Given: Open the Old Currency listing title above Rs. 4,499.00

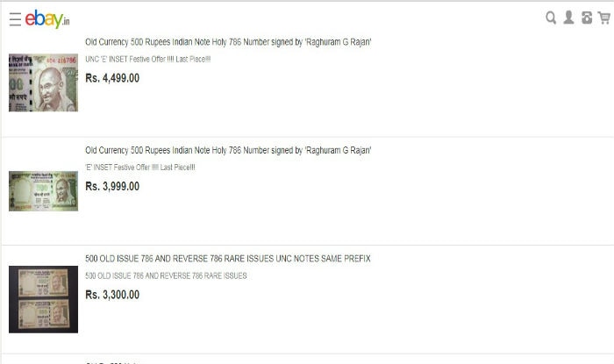Looking at the screenshot, I should [x=228, y=42].
